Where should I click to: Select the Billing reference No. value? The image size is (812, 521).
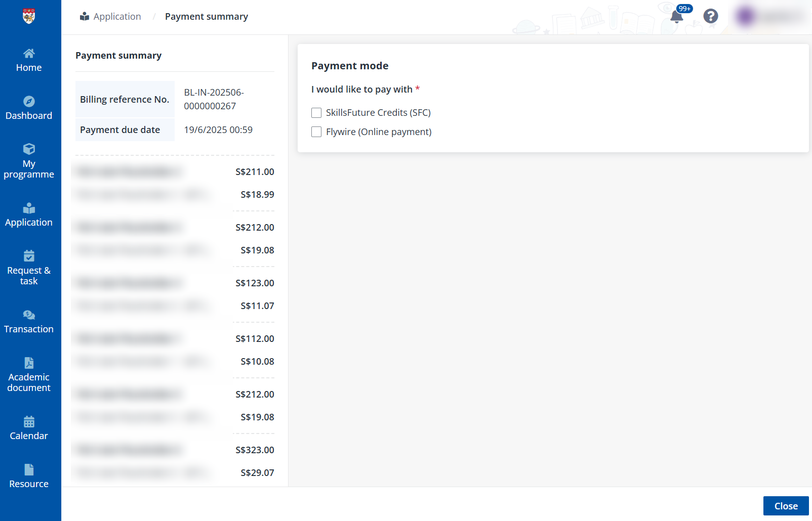(x=213, y=99)
